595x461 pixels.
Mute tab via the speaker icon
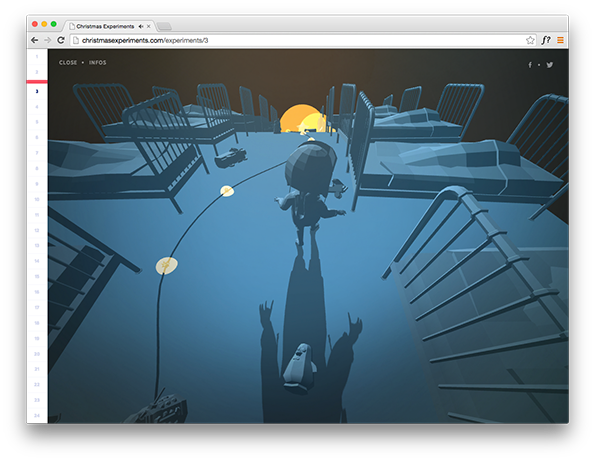click(141, 26)
